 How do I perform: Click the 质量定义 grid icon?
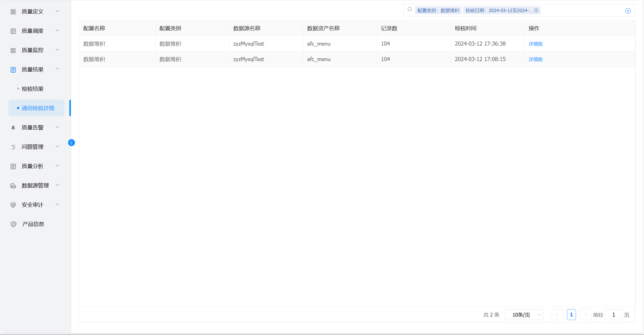pos(13,12)
